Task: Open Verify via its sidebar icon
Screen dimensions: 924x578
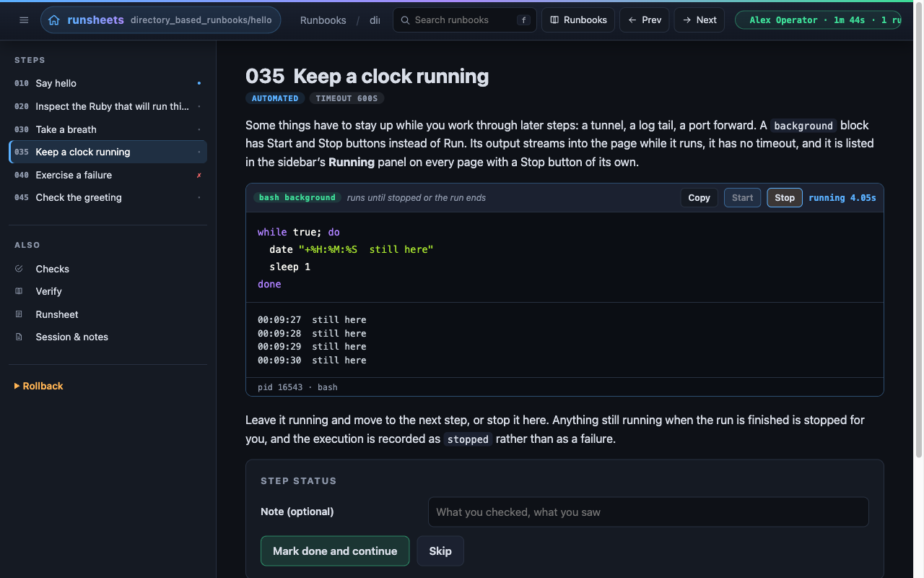Action: coord(19,291)
